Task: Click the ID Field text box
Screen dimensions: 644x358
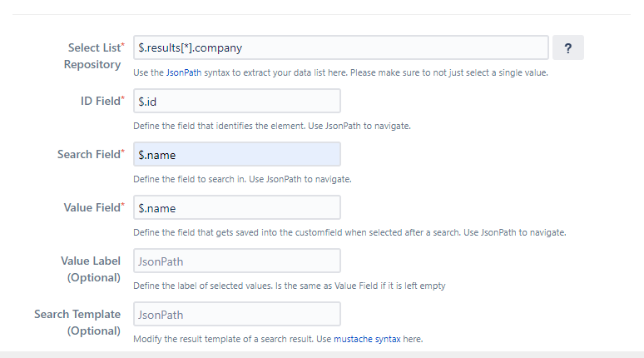Action: click(x=236, y=101)
